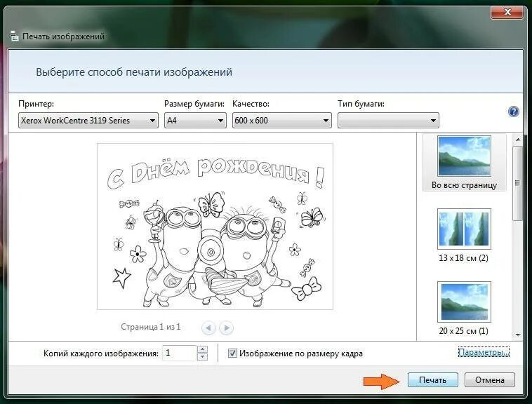Click the Печать button
Screen dimensions: 532x404
point(432,380)
